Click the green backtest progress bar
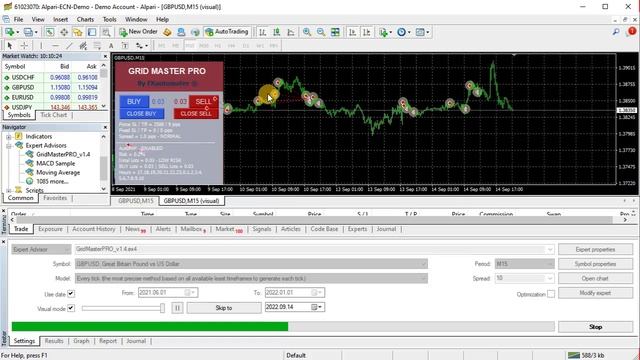This screenshot has width=640, height=360. [x=150, y=327]
